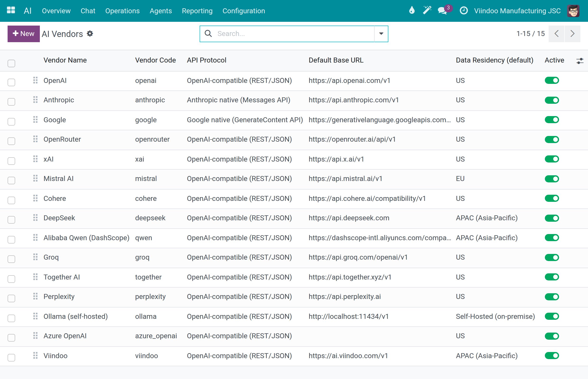Screen dimensions: 588x379
Task: Tick the checkbox for Cohere row
Action: pyautogui.click(x=11, y=200)
